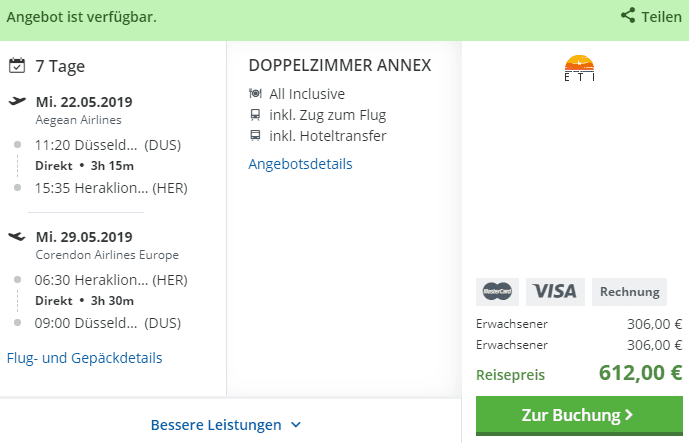The image size is (689, 443).
Task: Click the hotel transfer bus icon
Action: click(x=255, y=136)
